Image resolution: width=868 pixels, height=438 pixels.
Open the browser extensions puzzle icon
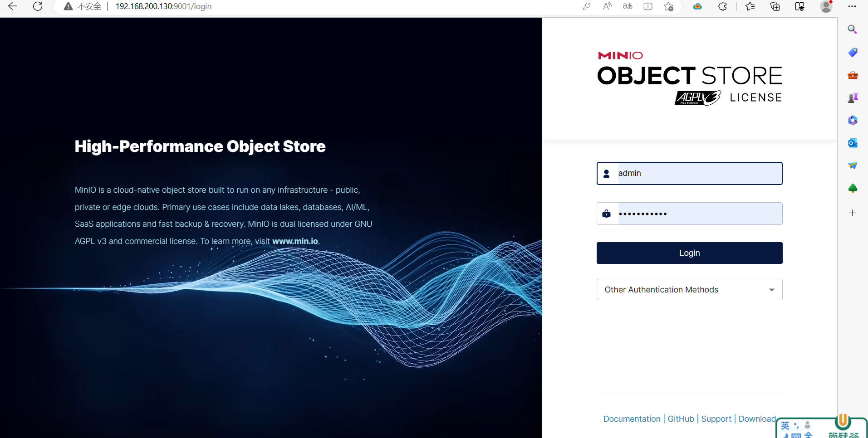click(x=723, y=6)
